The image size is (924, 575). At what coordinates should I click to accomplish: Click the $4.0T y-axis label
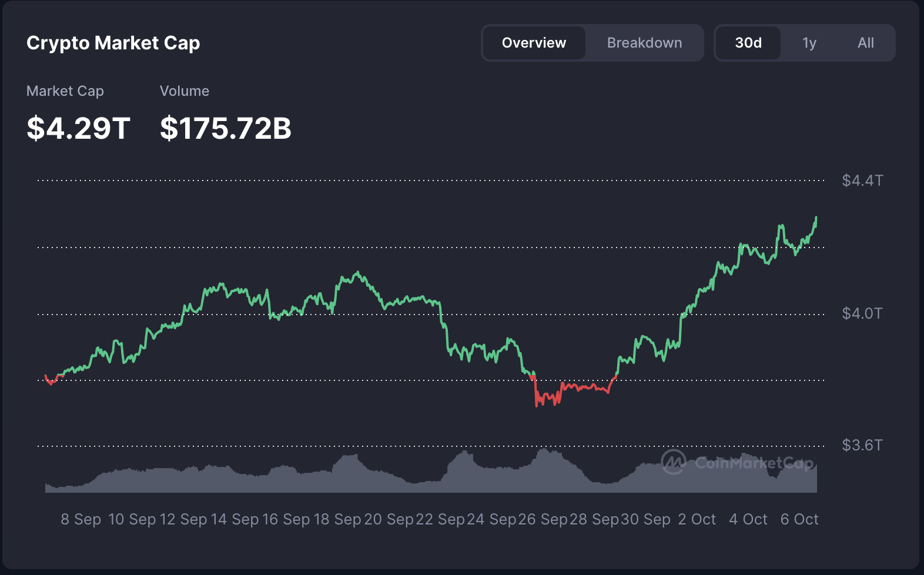point(862,313)
